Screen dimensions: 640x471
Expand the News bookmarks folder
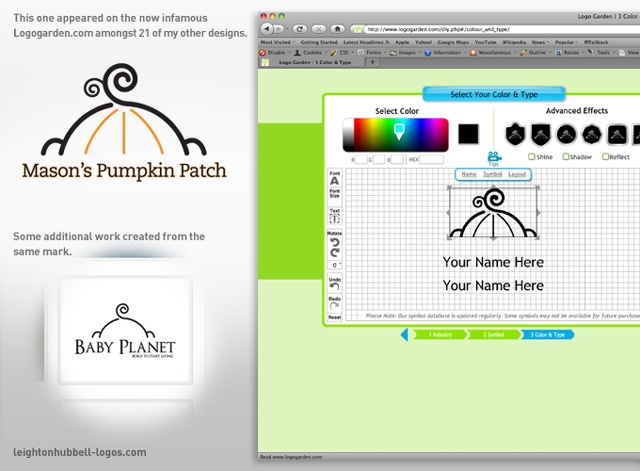click(x=540, y=42)
